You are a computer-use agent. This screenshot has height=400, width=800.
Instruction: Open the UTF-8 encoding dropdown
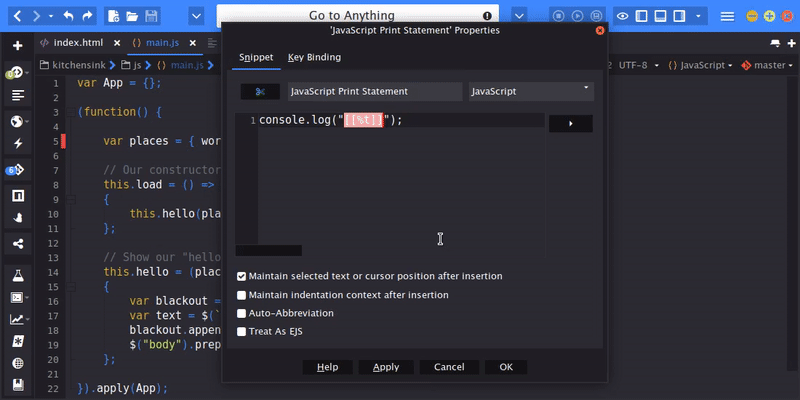(638, 65)
